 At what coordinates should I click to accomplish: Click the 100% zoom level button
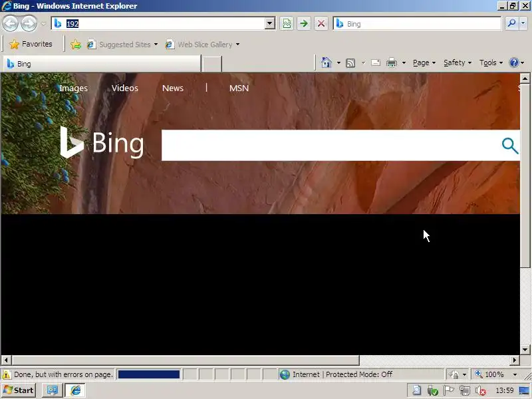pos(490,374)
